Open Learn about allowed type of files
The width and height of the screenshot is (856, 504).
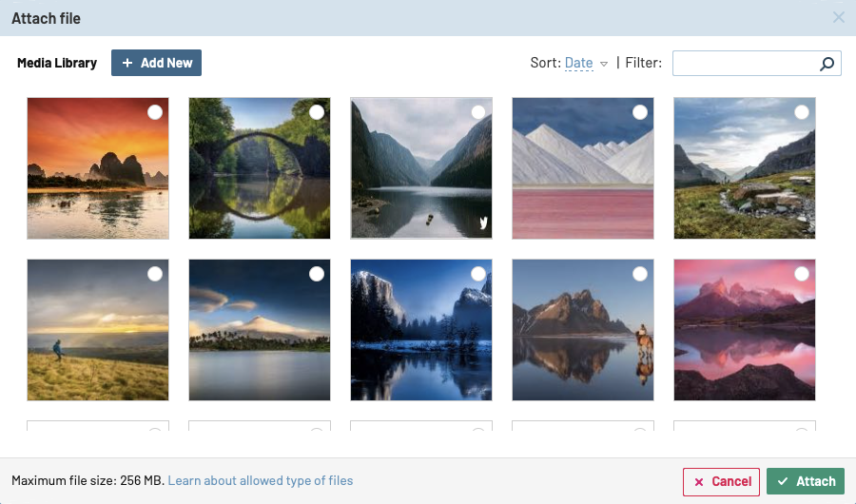261,480
